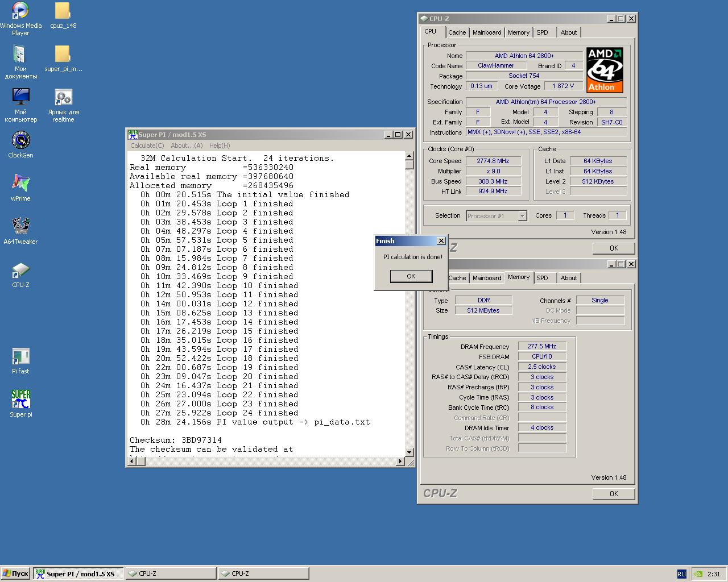Viewport: 728px width, 582px height.
Task: Expand the Processor #1 selection dropdown
Action: point(522,216)
